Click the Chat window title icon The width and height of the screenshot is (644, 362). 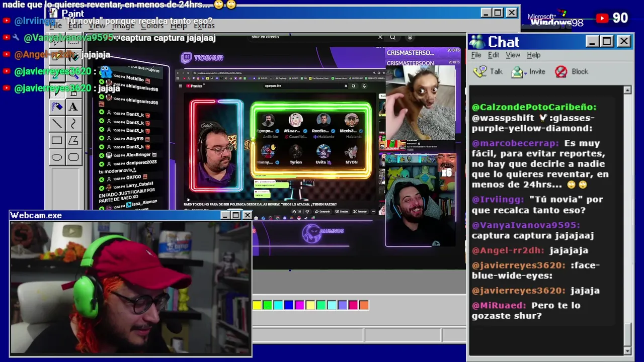click(477, 42)
